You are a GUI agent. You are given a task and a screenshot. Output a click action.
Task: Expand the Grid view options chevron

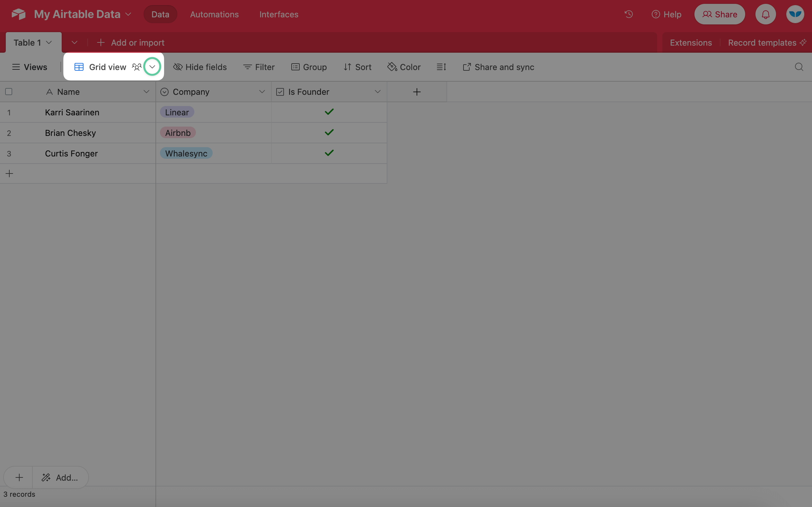point(152,66)
